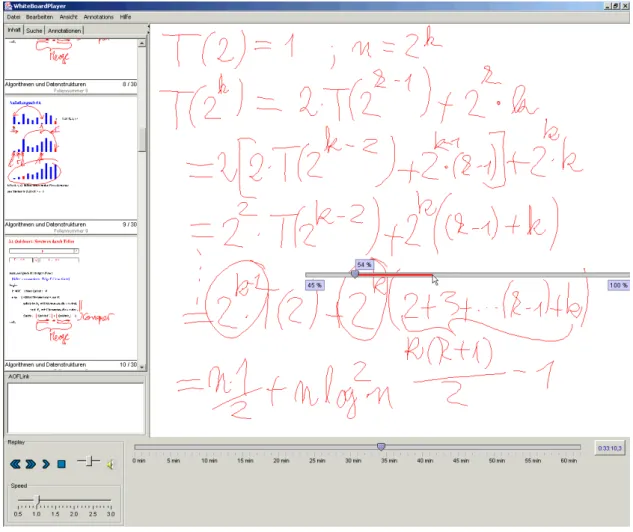Click the 0:33:10,3 time display button
This screenshot has width=633, height=532.
click(610, 448)
